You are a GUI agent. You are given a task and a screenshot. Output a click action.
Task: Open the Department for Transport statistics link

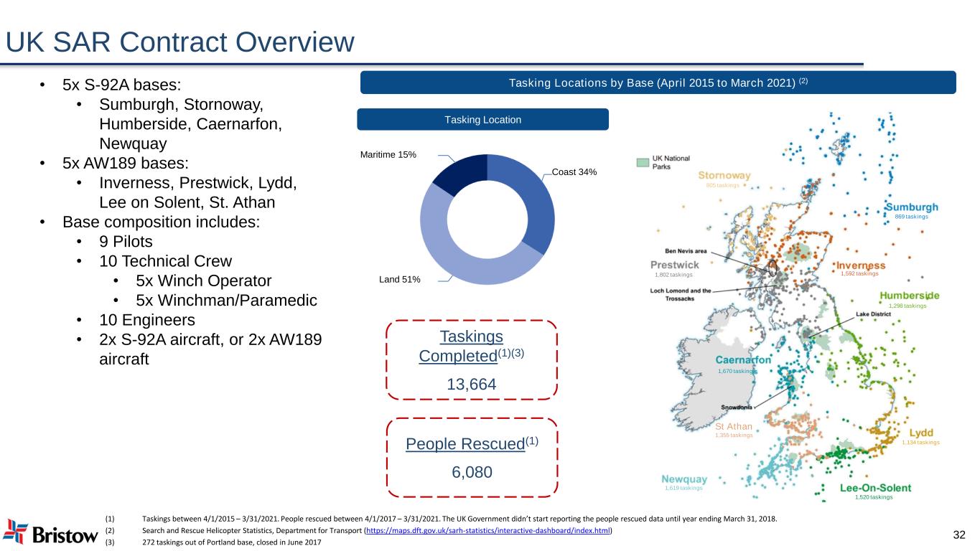click(x=487, y=531)
